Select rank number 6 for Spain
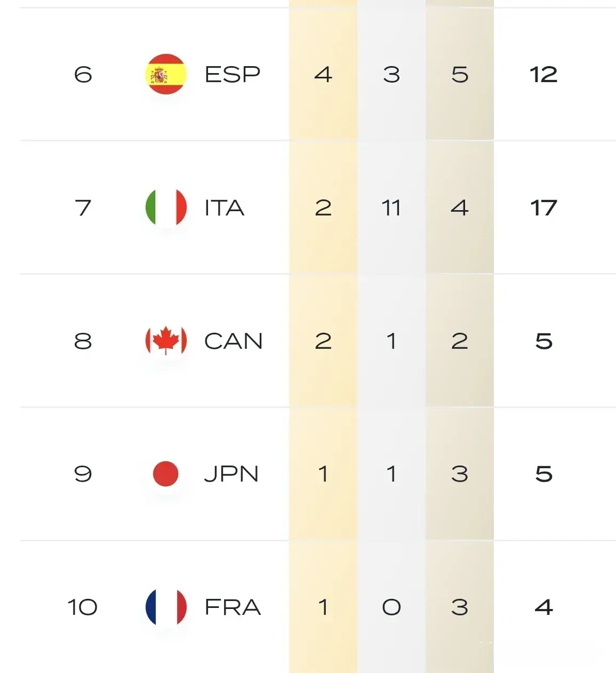 (83, 74)
